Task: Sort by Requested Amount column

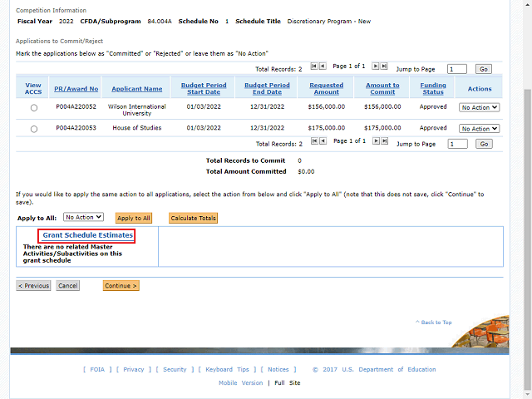Action: [x=326, y=89]
